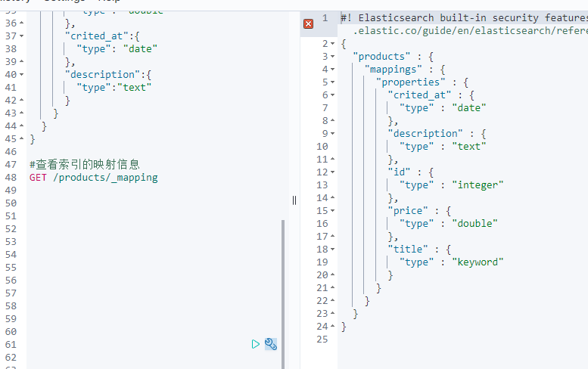588x369 pixels.
Task: Click "date" value on response line 7
Action: 469,108
